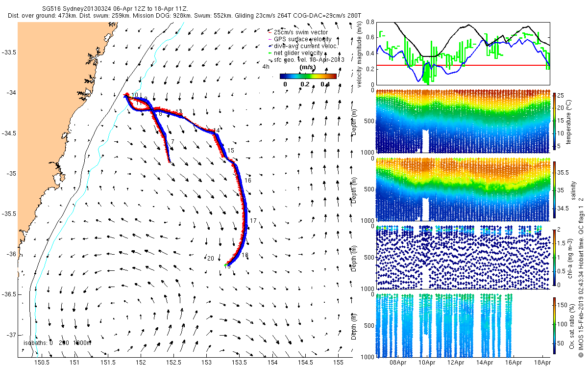This screenshot has width=588, height=368.
Task: Click the '4h' label near the legend
Action: tap(266, 66)
